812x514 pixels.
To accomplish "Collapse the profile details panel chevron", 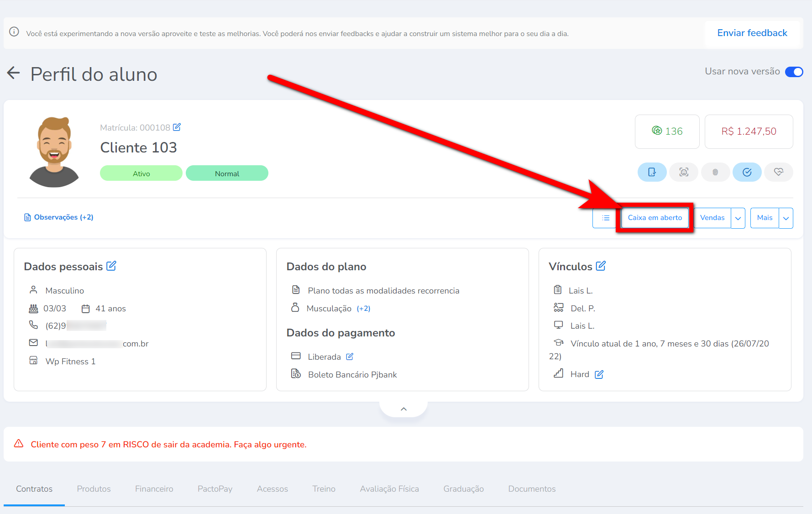I will click(x=403, y=409).
